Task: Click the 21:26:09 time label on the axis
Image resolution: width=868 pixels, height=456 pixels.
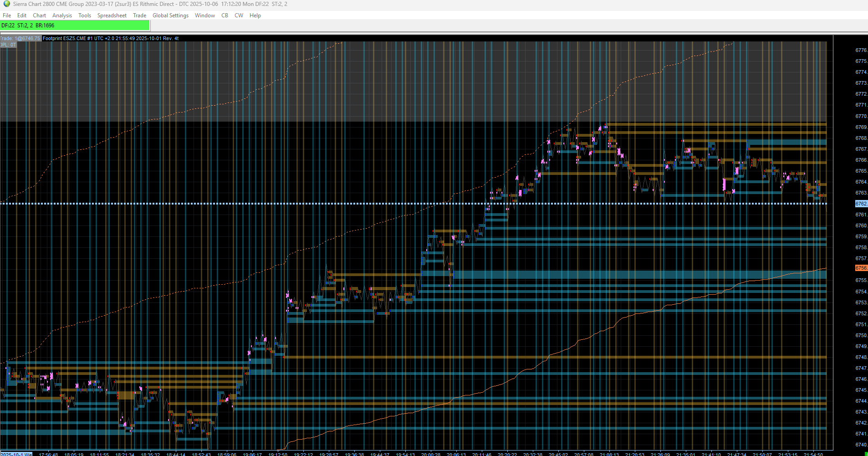Action: (x=660, y=454)
